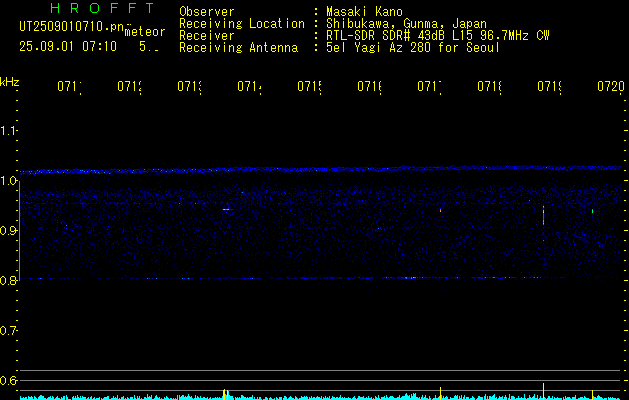Viewport: 629px width, 400px height.
Task: Select RTL-SDR SDR# 43dB L15 96.7MHz CW
Action: (x=438, y=36)
